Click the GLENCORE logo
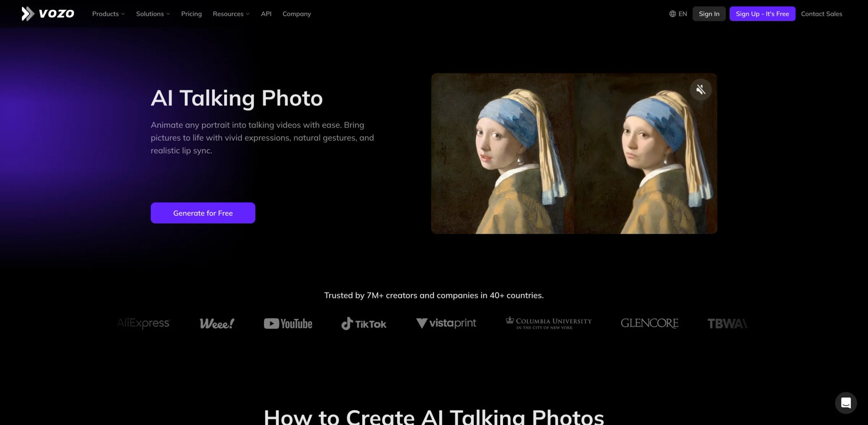Image resolution: width=868 pixels, height=425 pixels. [x=650, y=323]
